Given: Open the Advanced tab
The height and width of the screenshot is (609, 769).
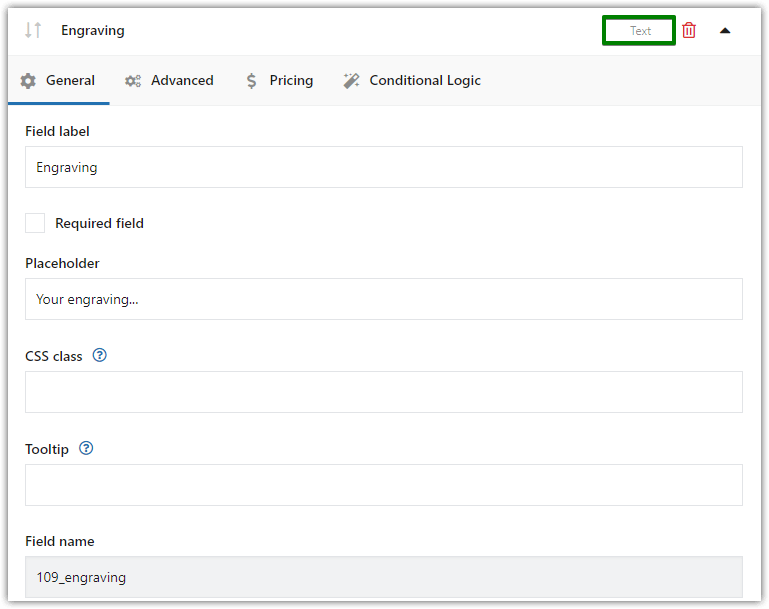Looking at the screenshot, I should tap(170, 80).
